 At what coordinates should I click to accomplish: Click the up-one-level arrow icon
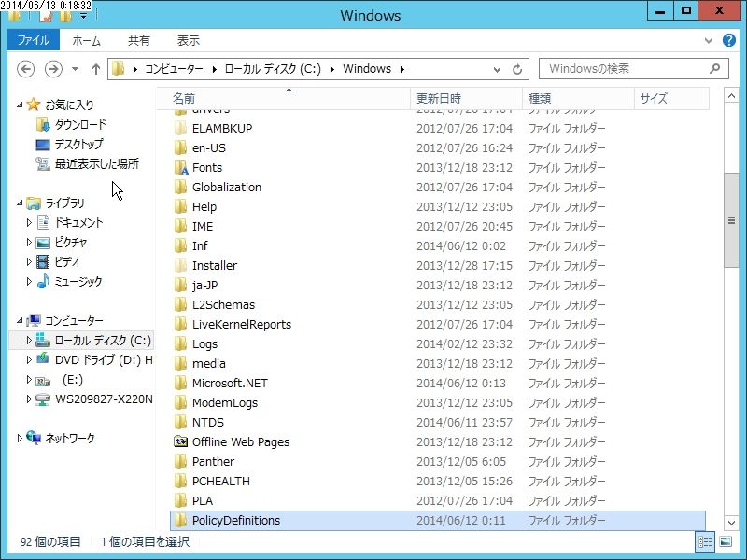(96, 69)
